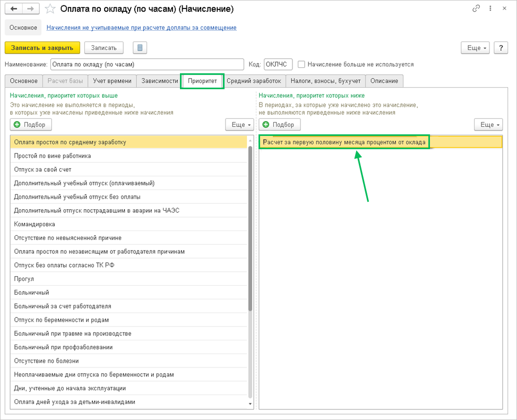The width and height of the screenshot is (517, 420).
Task: Open the Средний заработок tab
Action: tap(254, 81)
